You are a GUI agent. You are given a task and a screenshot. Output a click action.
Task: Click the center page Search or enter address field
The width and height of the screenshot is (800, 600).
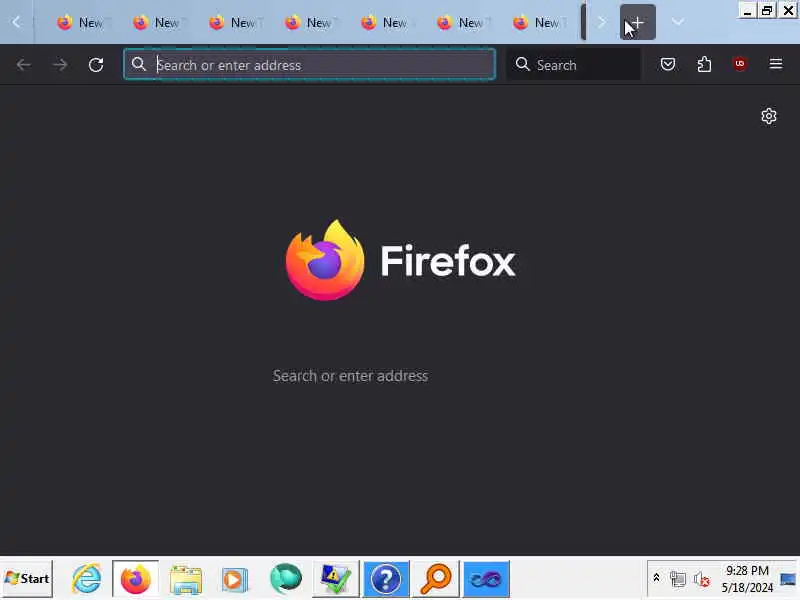pyautogui.click(x=351, y=376)
